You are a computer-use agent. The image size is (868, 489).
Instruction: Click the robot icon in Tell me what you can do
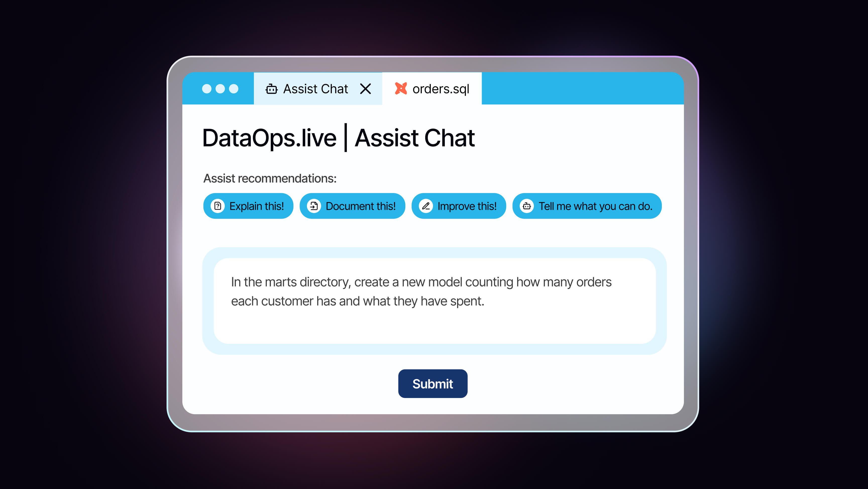tap(527, 206)
